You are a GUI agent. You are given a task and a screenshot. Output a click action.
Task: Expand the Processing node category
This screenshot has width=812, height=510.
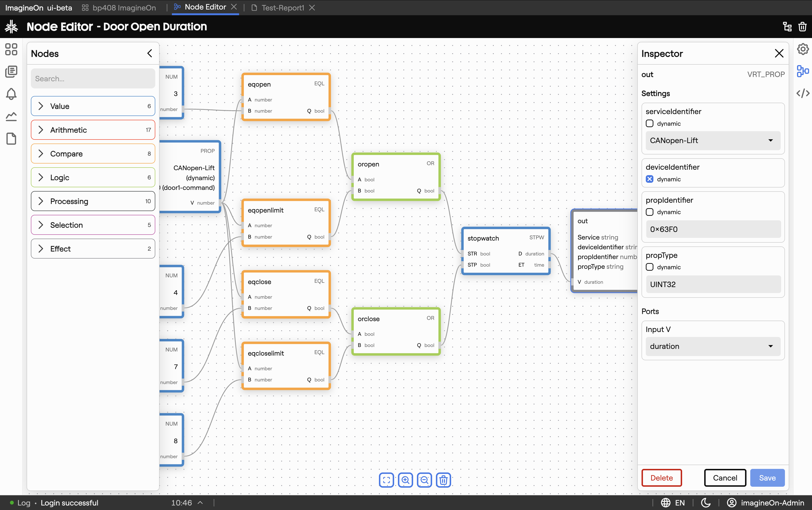[x=93, y=201]
